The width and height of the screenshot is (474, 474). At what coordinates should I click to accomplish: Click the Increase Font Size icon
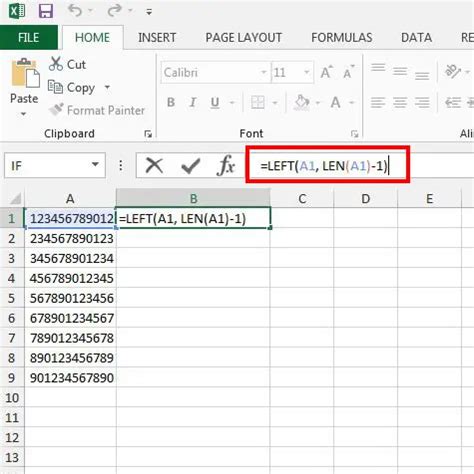(326, 72)
